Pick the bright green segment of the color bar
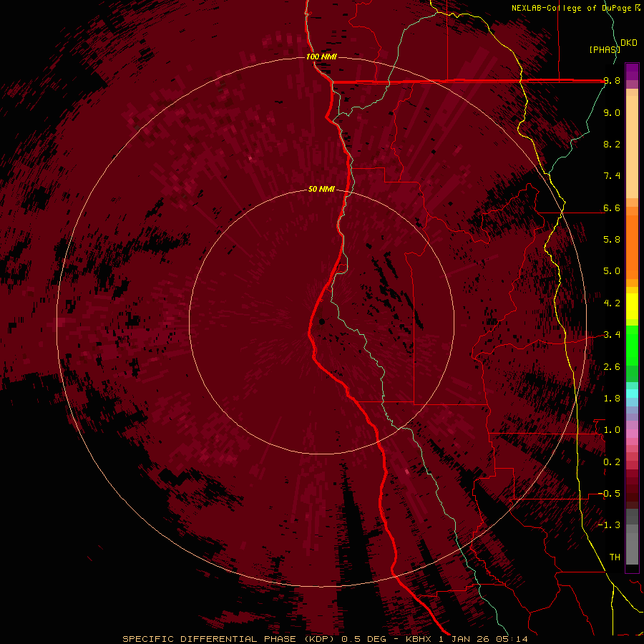The height and width of the screenshot is (644, 644). 632,345
